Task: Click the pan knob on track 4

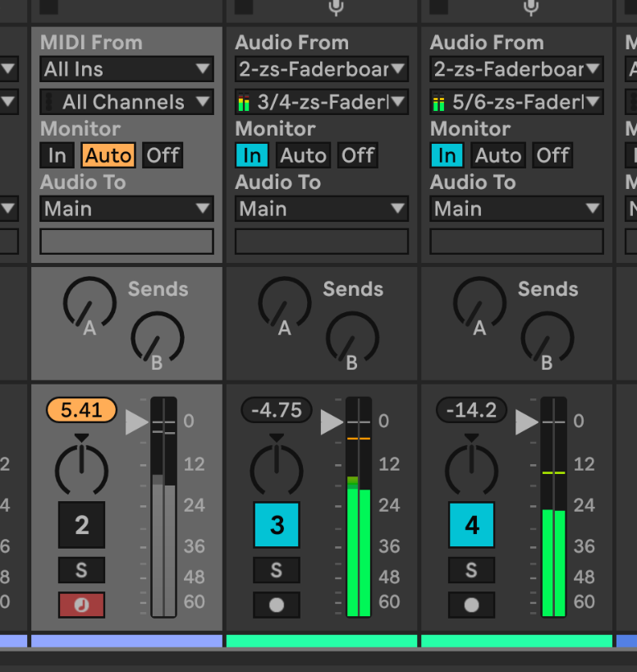Action: click(471, 470)
